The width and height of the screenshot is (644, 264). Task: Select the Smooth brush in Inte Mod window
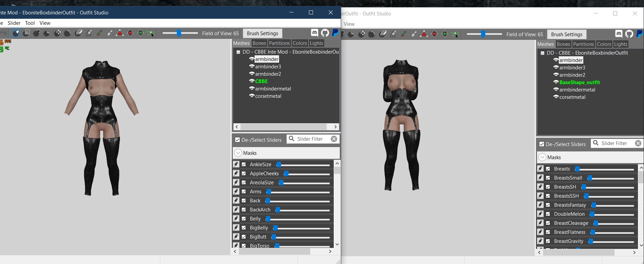click(x=67, y=33)
